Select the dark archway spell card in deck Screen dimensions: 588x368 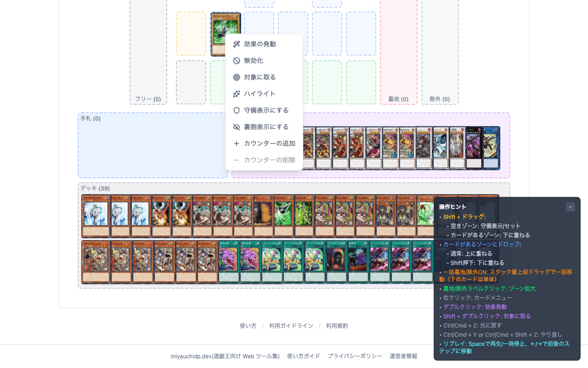tap(337, 262)
